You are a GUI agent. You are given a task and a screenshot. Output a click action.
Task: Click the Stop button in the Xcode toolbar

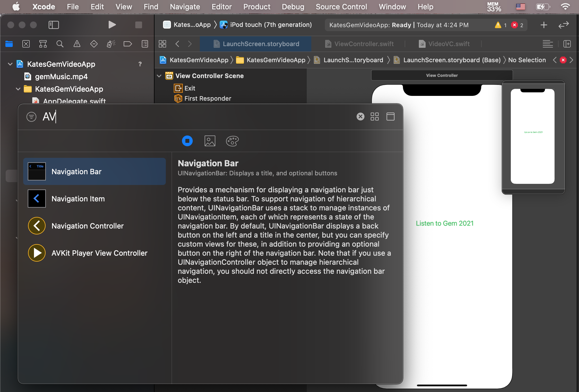click(138, 25)
